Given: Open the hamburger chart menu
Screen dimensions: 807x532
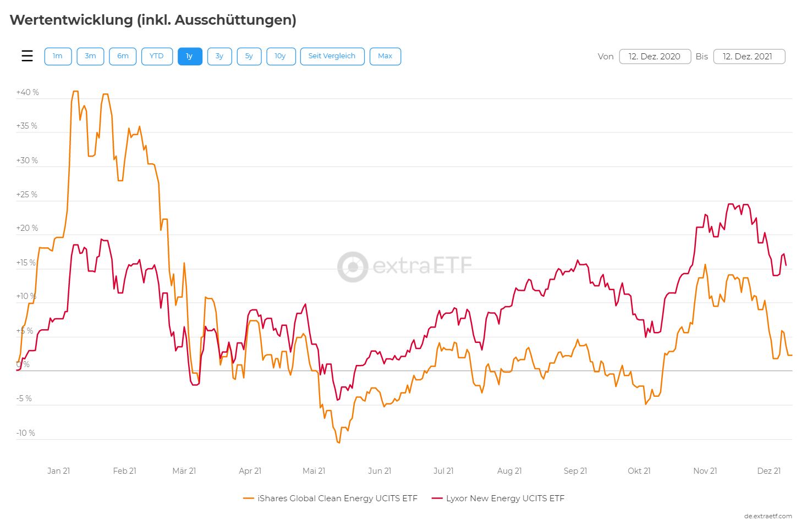Looking at the screenshot, I should 27,56.
